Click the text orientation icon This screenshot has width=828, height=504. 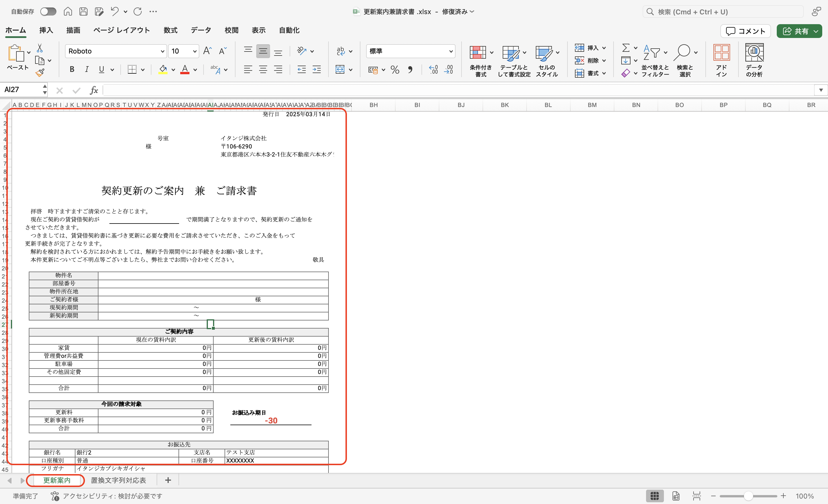[302, 51]
